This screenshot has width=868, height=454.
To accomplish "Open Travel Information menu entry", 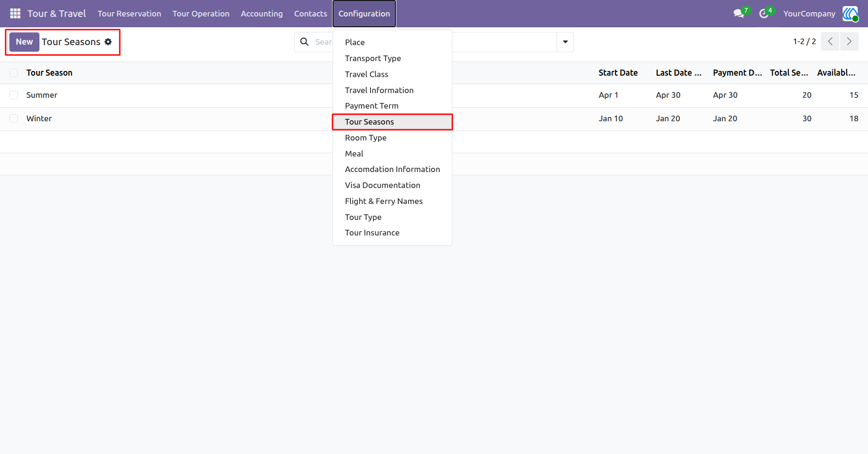I will 392,90.
